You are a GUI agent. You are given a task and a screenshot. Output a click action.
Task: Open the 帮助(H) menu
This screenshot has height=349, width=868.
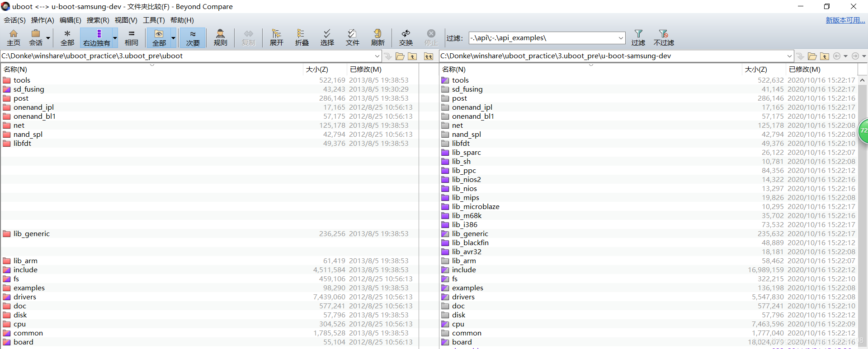coord(182,20)
